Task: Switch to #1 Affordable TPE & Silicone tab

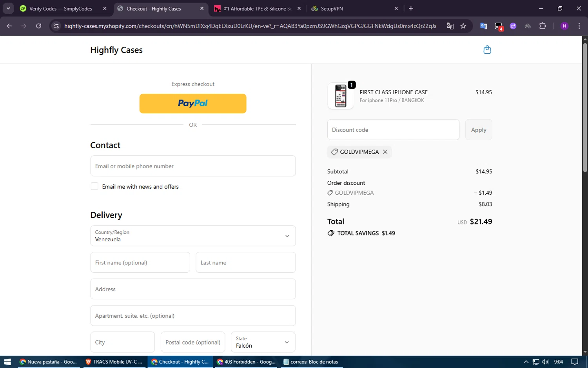Action: [258, 8]
